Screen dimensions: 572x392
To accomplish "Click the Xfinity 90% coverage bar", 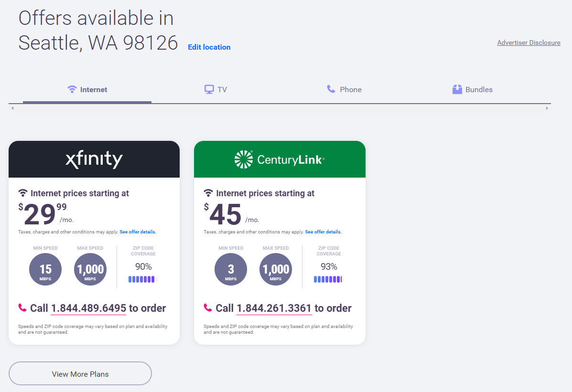I will (x=143, y=279).
